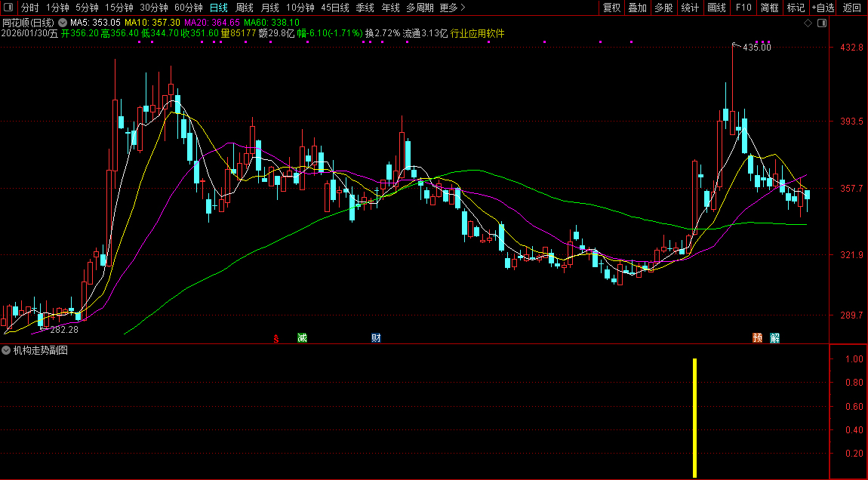Toggle the right side panel icon
The height and width of the screenshot is (480, 868).
(822, 23)
